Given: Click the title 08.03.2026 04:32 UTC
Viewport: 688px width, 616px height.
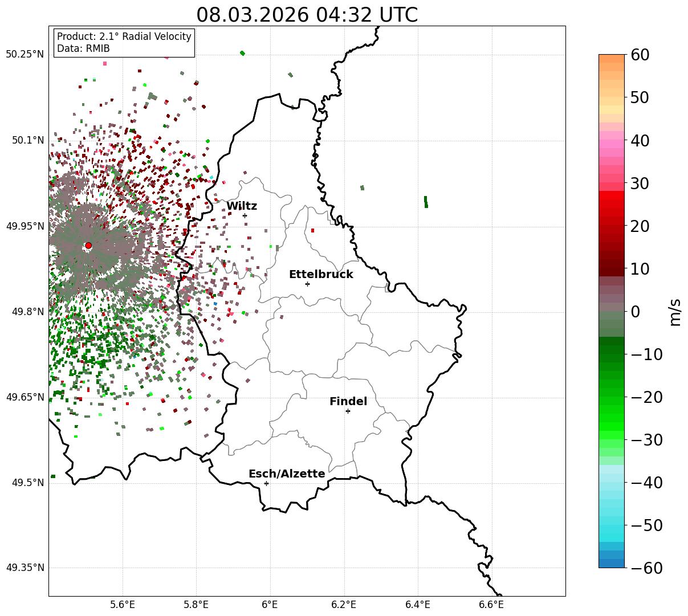Looking at the screenshot, I should [x=307, y=15].
